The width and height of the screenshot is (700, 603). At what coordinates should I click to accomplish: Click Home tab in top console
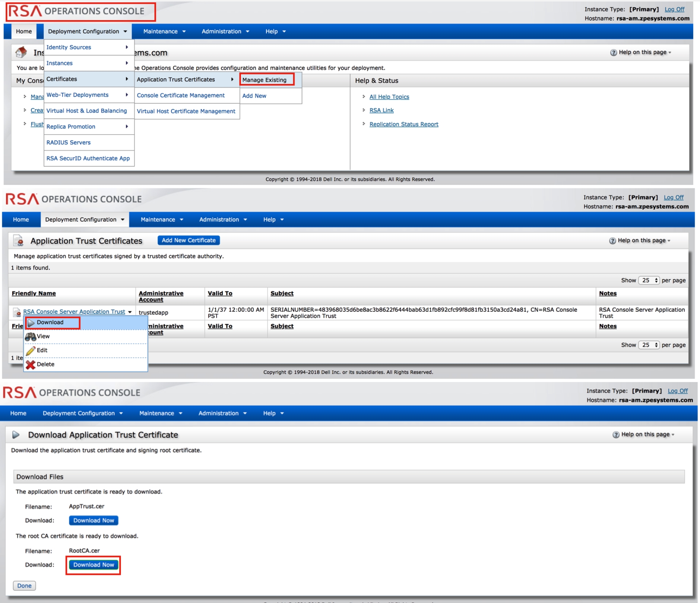pyautogui.click(x=24, y=32)
